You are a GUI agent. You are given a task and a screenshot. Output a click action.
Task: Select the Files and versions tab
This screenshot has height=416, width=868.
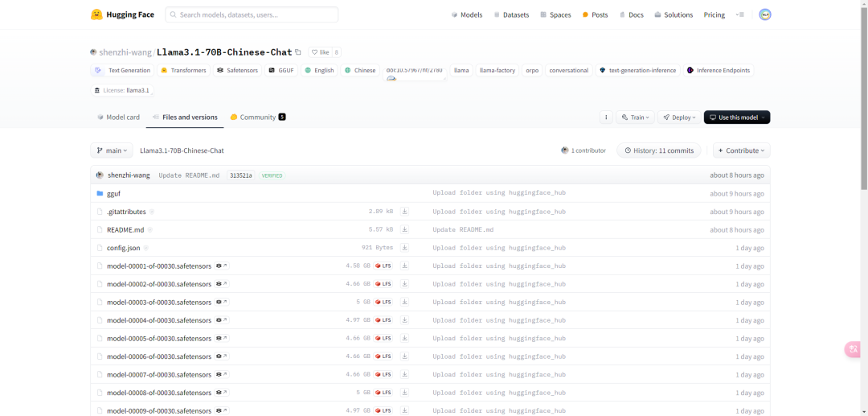(x=185, y=117)
